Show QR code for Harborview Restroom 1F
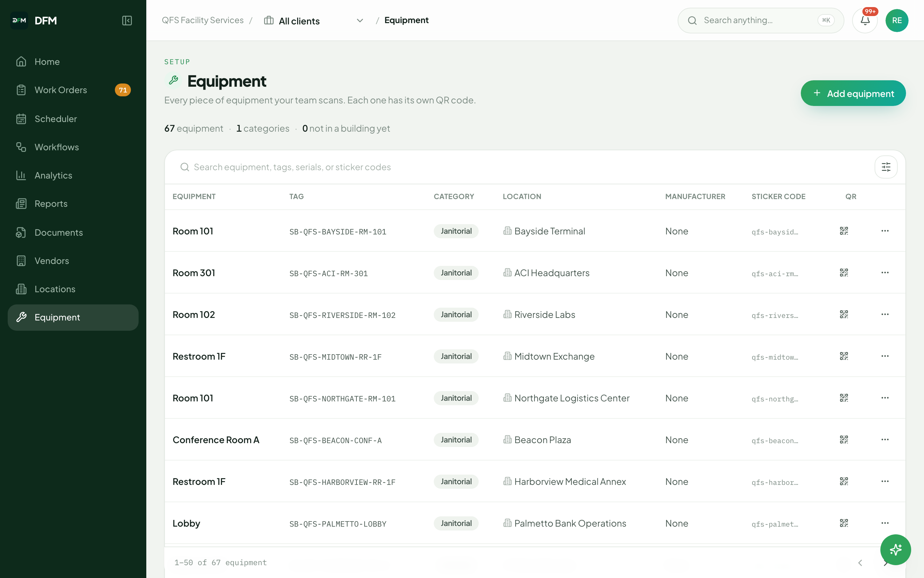This screenshot has height=578, width=924. pyautogui.click(x=844, y=481)
